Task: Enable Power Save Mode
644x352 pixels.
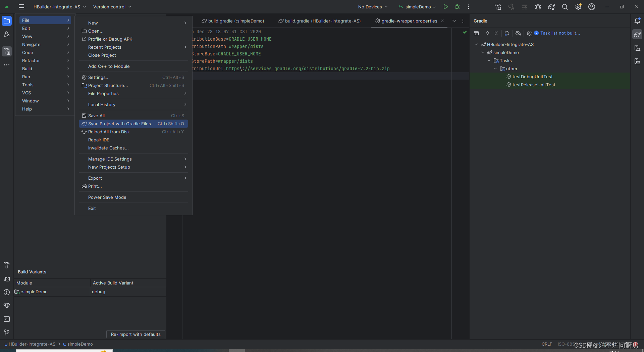Action: click(x=107, y=197)
